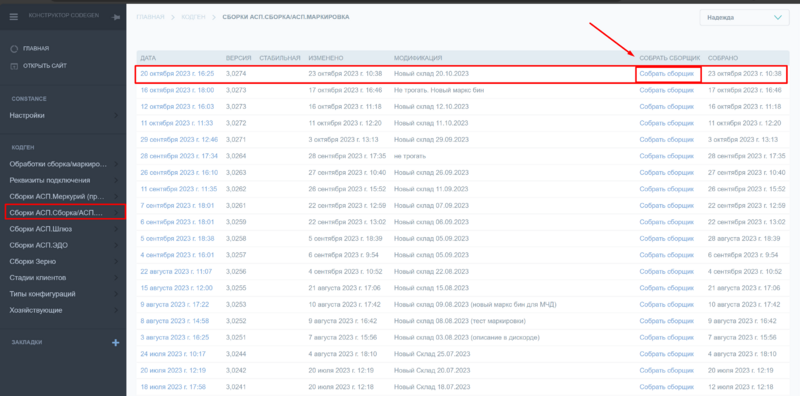
Task: Expand Реквизиты подключения chevron
Action: click(116, 180)
